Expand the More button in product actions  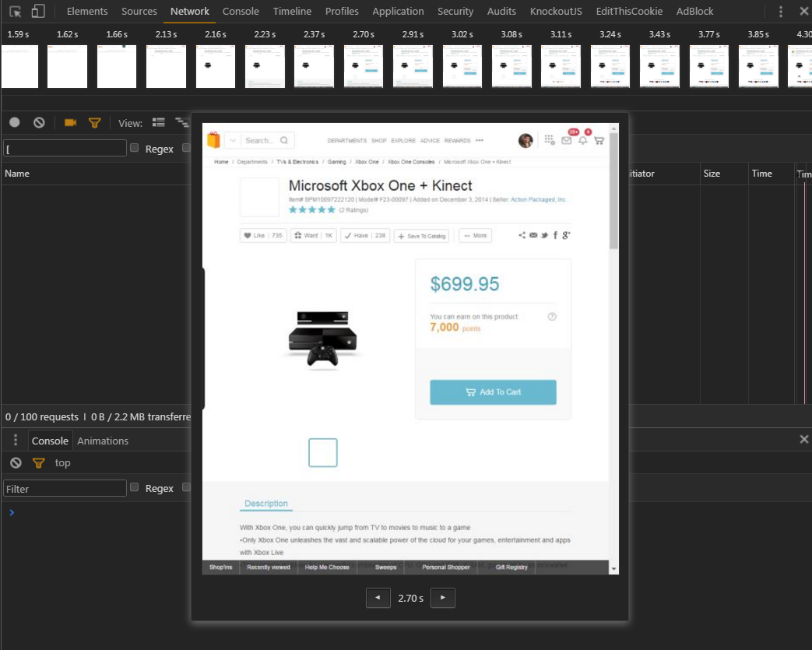point(476,236)
